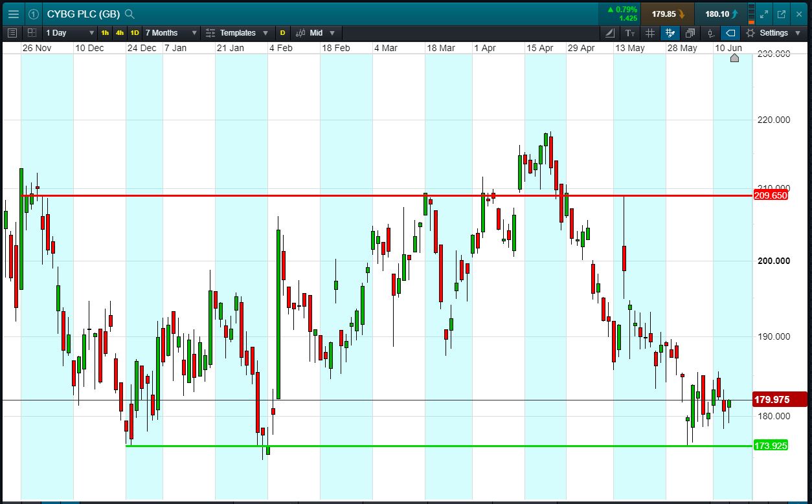Image resolution: width=812 pixels, height=504 pixels.
Task: Click the overlapping windows clone icon
Action: pos(690,32)
